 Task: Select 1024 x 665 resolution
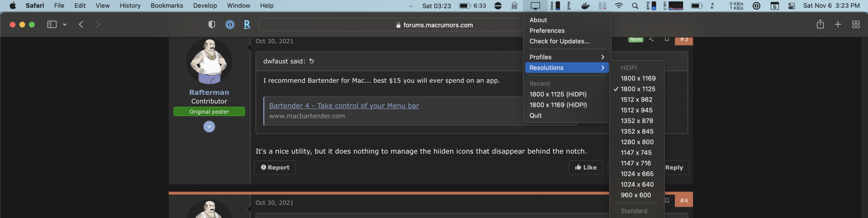point(637,174)
